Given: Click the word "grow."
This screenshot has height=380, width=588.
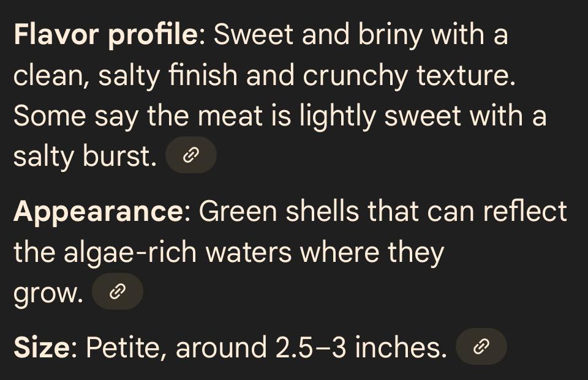Looking at the screenshot, I should click(48, 294).
